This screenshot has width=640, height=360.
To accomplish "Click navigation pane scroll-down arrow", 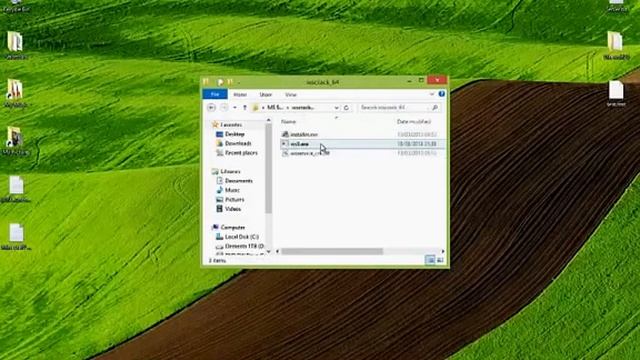I will click(269, 252).
